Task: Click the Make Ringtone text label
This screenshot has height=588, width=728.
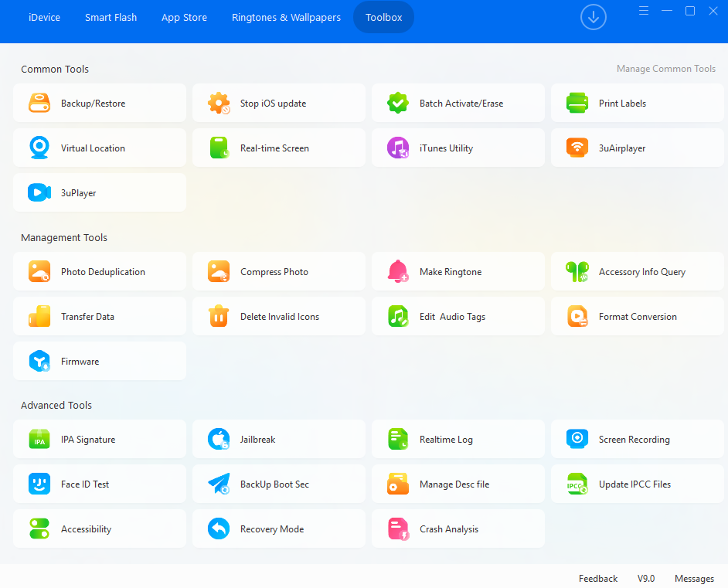Action: pyautogui.click(x=451, y=271)
